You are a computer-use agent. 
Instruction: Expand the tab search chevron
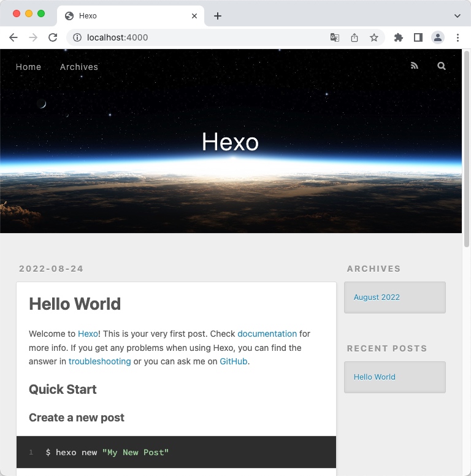[457, 16]
